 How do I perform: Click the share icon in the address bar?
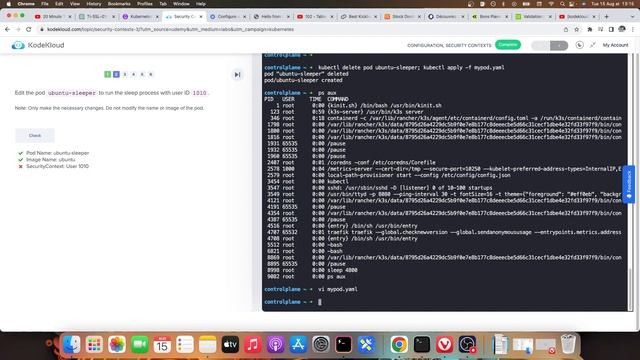pyautogui.click(x=566, y=29)
